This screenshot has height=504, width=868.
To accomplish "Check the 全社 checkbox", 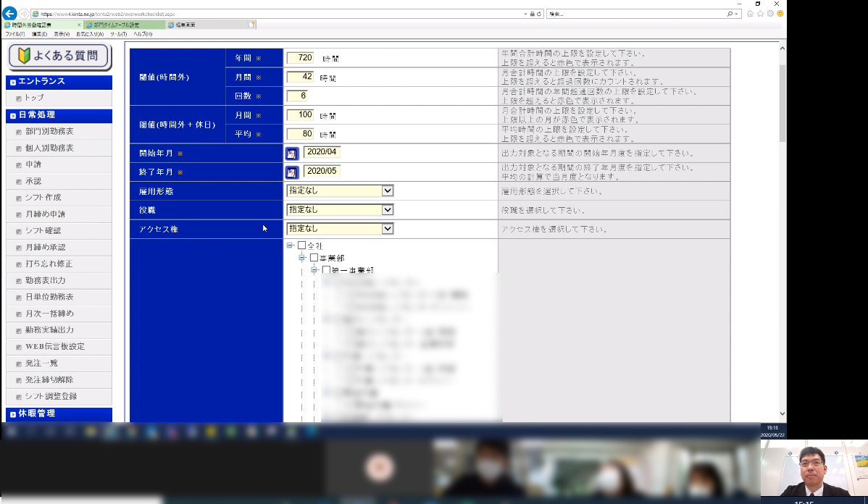I will tap(301, 245).
